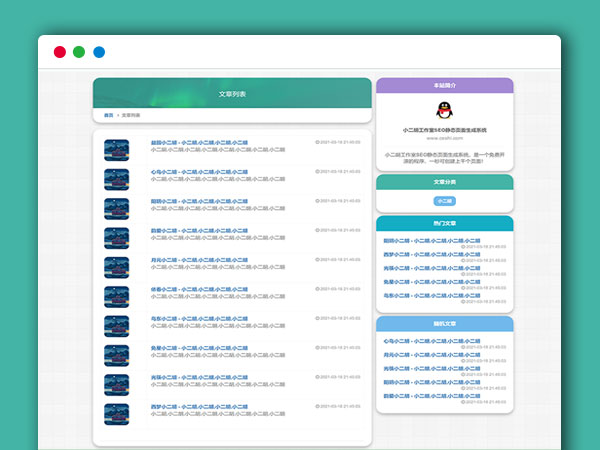600x450 pixels.
Task: Click the QQ penguin avatar icon
Action: (444, 111)
